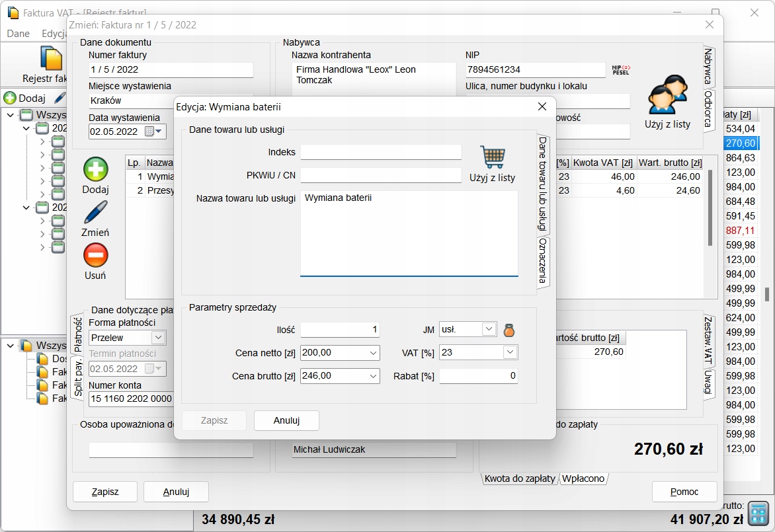Select the Wpłacono tab
This screenshot has height=532, width=775.
[583, 478]
